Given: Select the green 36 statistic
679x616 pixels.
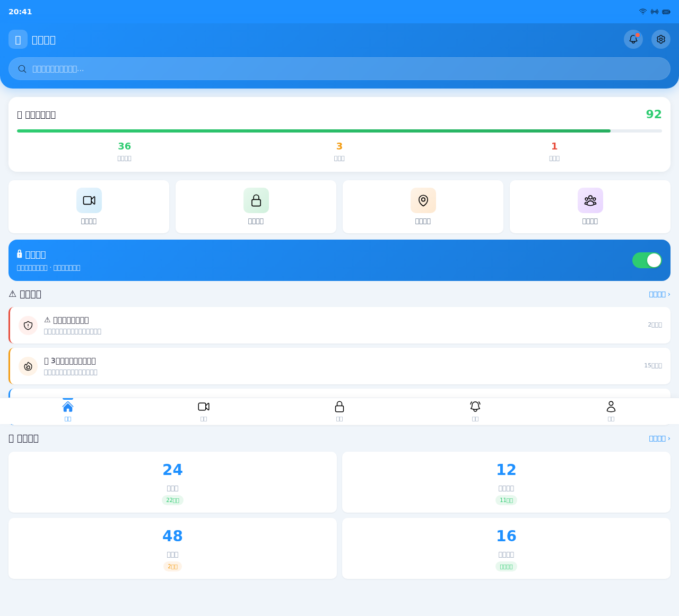Looking at the screenshot, I should [x=124, y=151].
